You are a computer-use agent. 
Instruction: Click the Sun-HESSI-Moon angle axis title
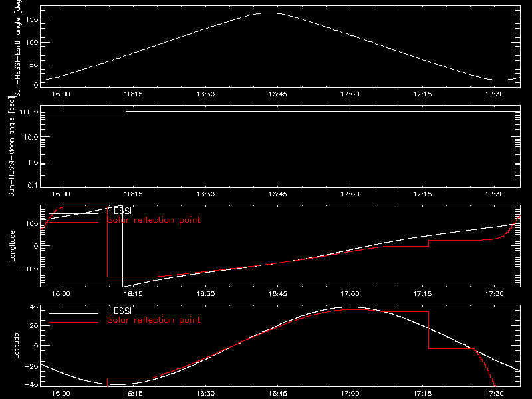(x=11, y=146)
